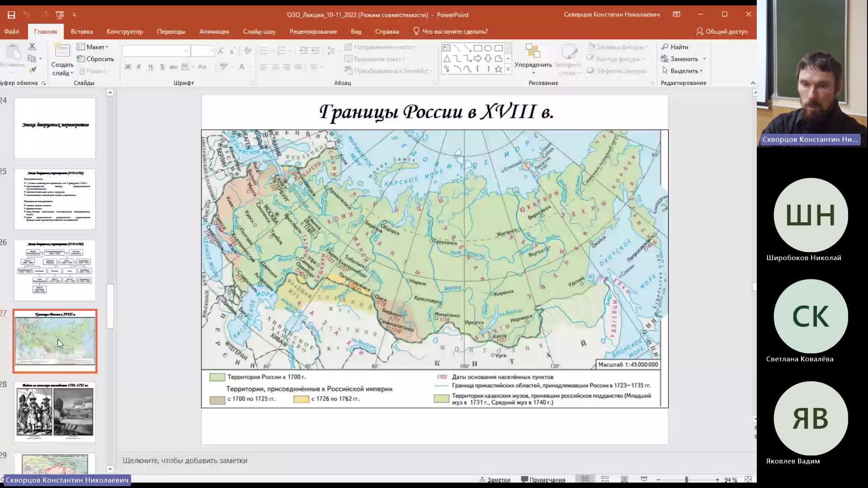Select the arrow line shape in gallery
This screenshot has height=488, width=868.
click(x=467, y=48)
